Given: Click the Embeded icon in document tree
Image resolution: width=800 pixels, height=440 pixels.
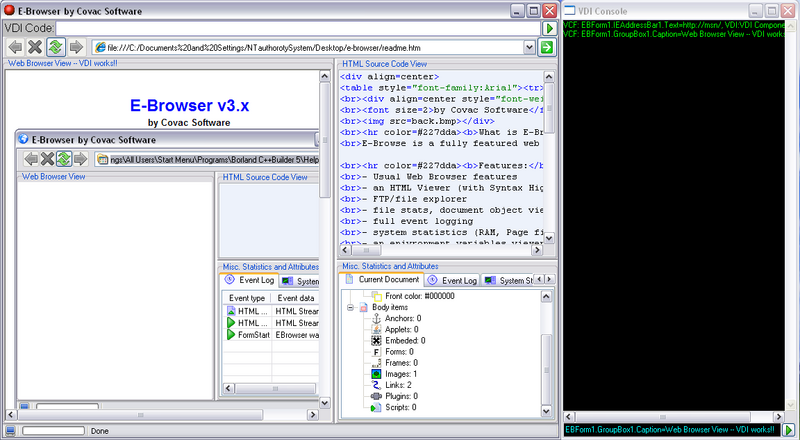Looking at the screenshot, I should (x=377, y=340).
